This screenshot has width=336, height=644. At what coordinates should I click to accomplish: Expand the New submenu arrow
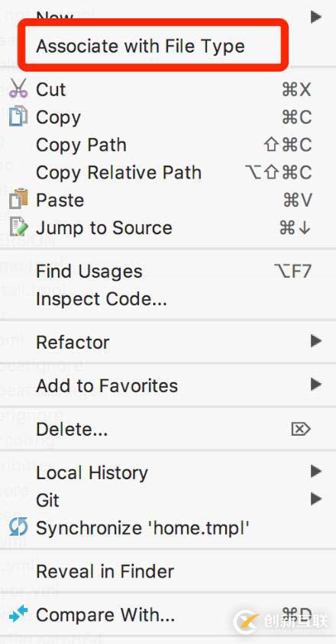316,17
